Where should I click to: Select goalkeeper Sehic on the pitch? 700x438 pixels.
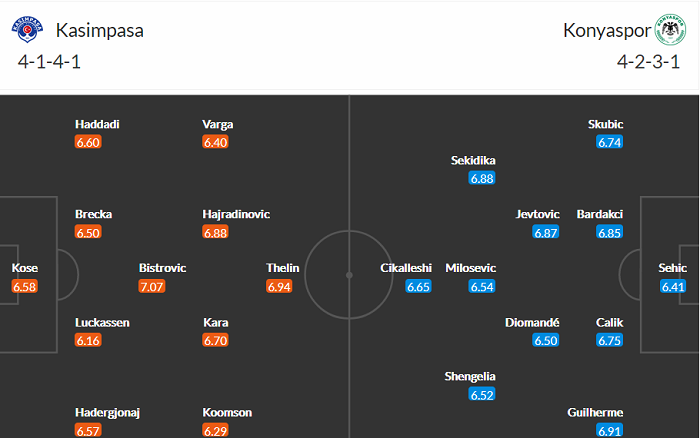674,268
